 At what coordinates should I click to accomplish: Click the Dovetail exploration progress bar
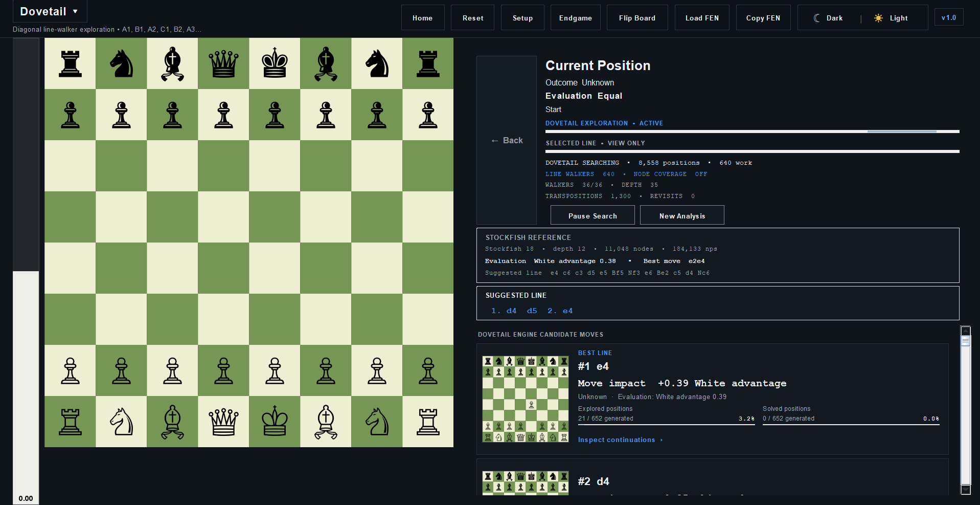click(x=752, y=131)
